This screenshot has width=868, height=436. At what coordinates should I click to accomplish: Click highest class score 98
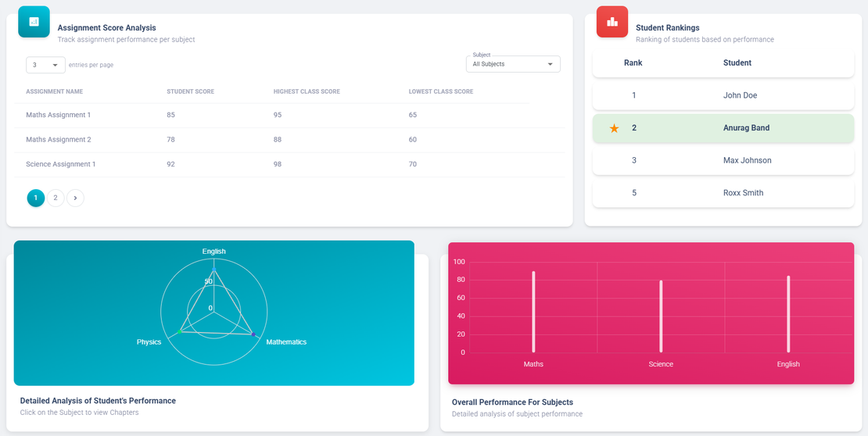pos(278,164)
